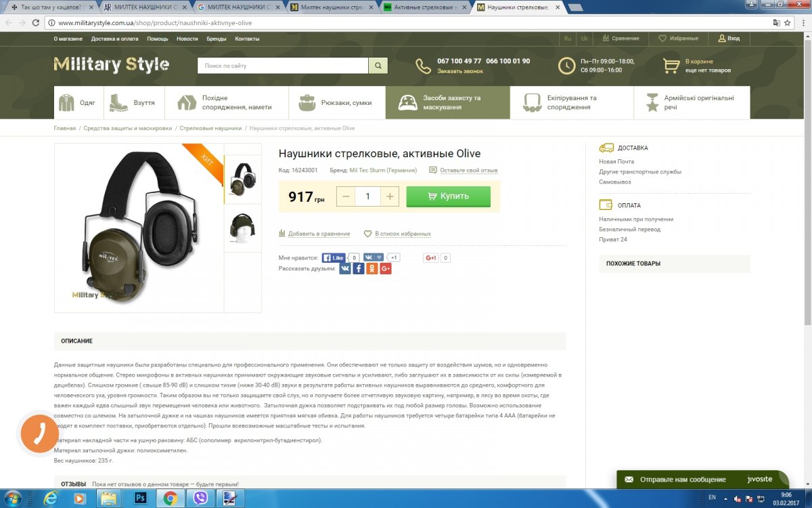Viewport: 812px width, 508px height.
Task: Click the VK like heart button
Action: [374, 257]
